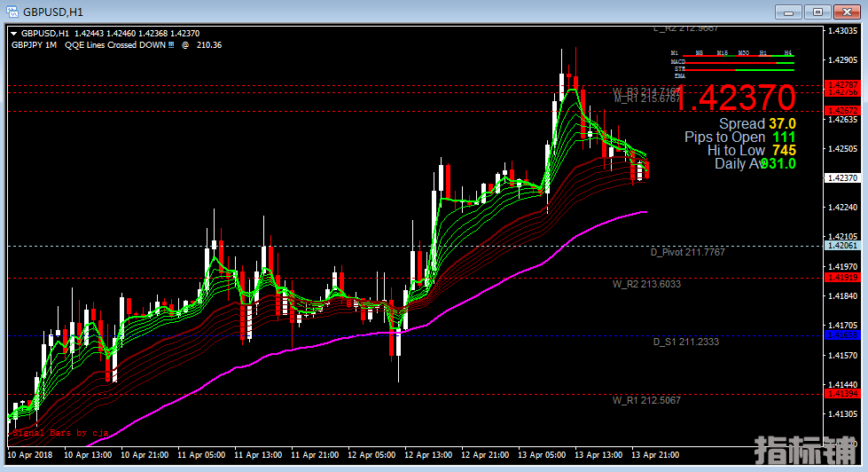868x472 pixels.
Task: Click the end of the magenta moving average line
Action: click(645, 212)
